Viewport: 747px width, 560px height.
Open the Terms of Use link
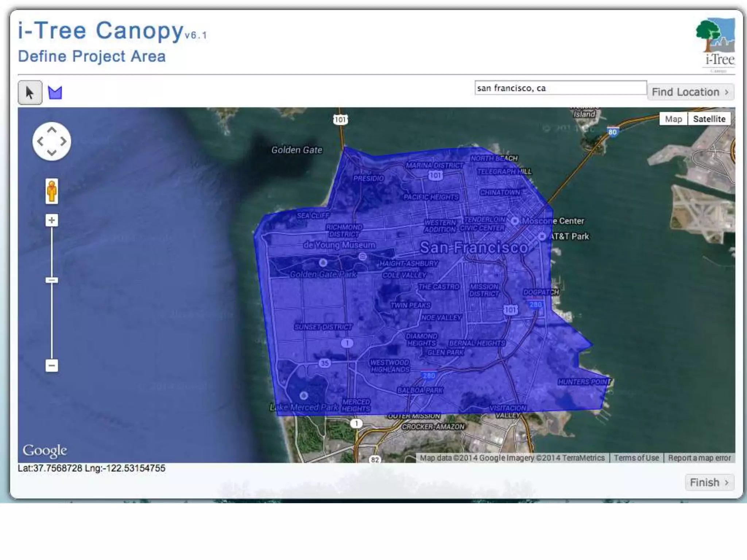point(636,458)
